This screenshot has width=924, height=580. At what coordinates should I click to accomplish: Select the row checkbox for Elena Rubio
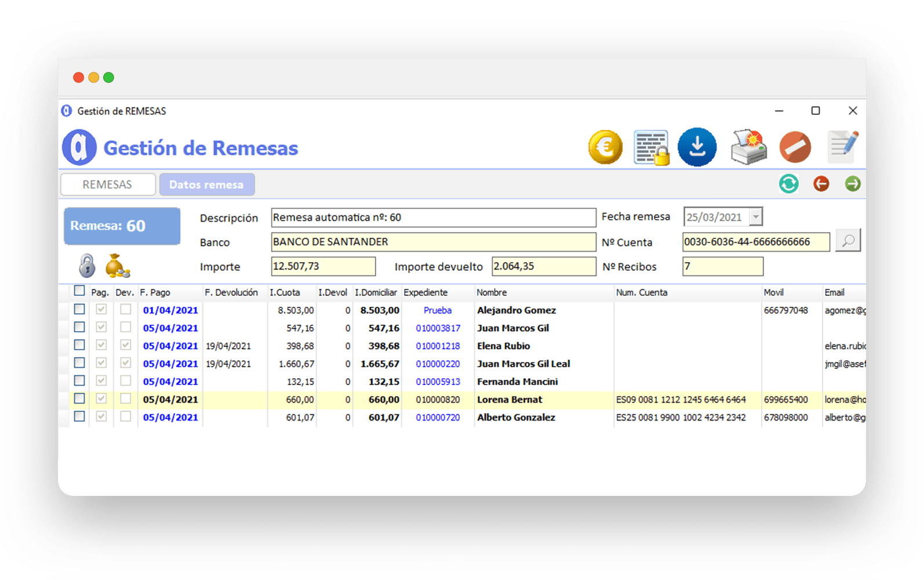tap(79, 345)
